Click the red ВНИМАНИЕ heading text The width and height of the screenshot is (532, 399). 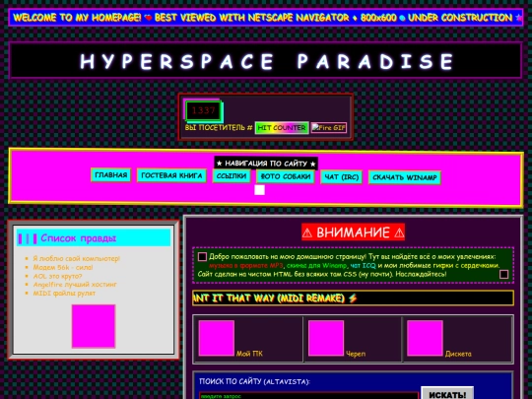click(353, 233)
